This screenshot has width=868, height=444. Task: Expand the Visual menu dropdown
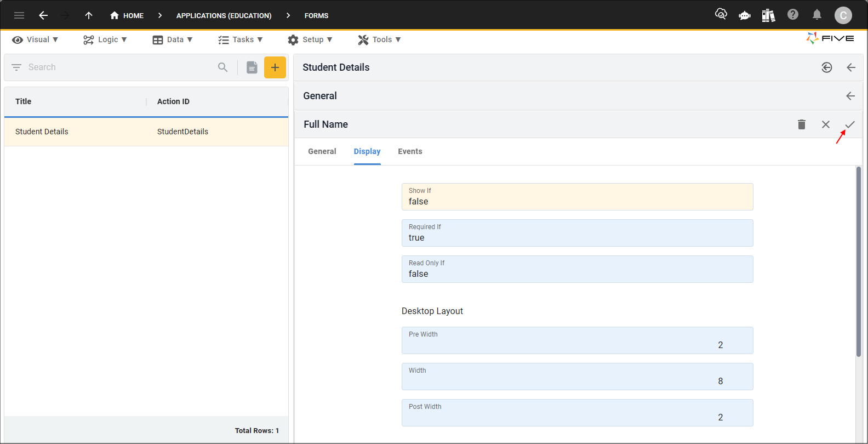coord(35,39)
